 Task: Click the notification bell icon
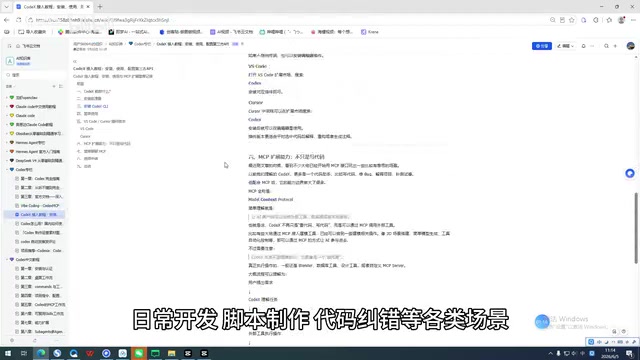click(583, 46)
